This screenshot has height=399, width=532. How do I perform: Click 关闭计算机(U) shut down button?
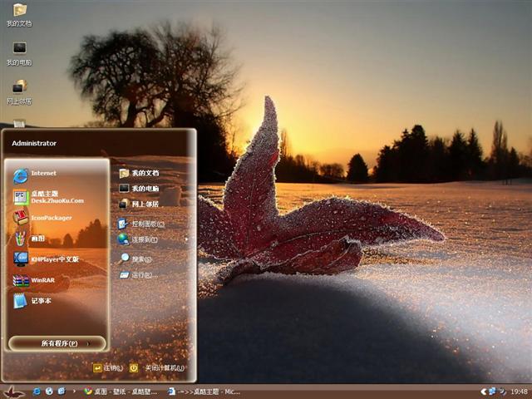(x=157, y=367)
